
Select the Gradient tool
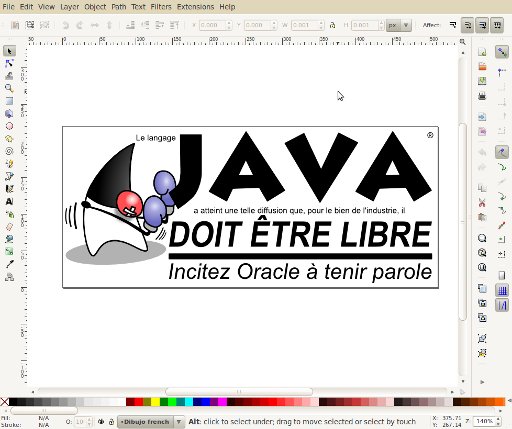coord(9,252)
